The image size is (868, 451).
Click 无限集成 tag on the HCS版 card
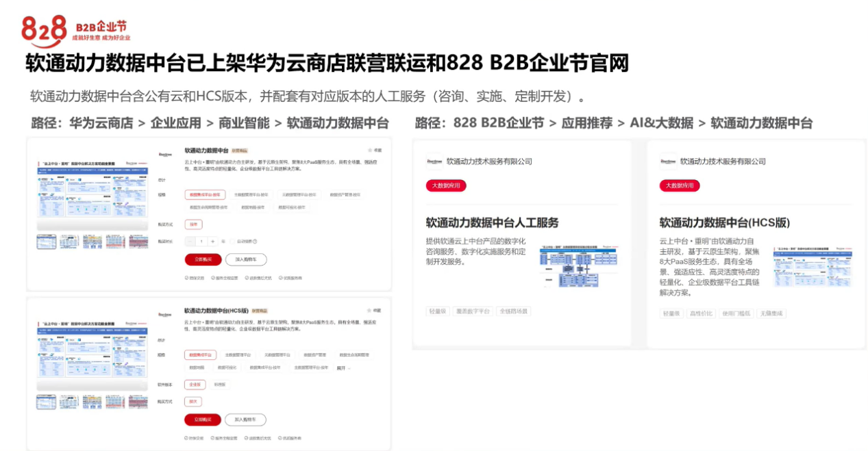[x=771, y=313]
